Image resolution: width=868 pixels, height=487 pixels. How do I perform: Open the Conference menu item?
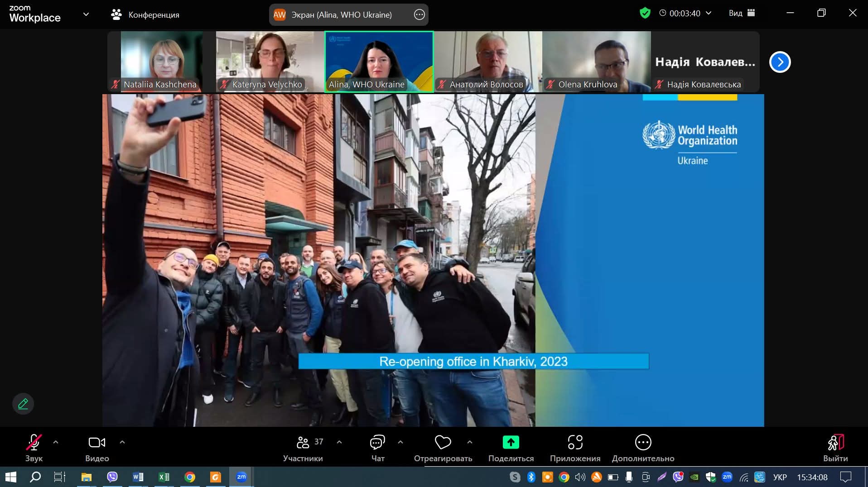pos(145,15)
